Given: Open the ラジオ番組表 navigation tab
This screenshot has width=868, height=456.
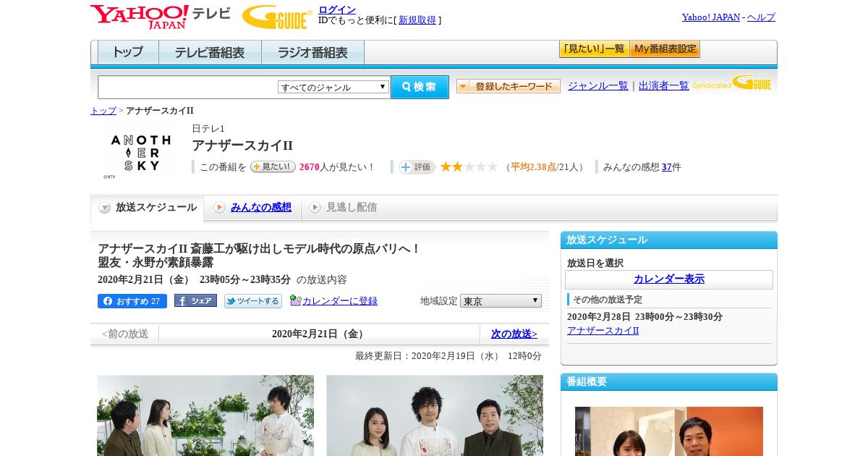Looking at the screenshot, I should click(x=312, y=52).
